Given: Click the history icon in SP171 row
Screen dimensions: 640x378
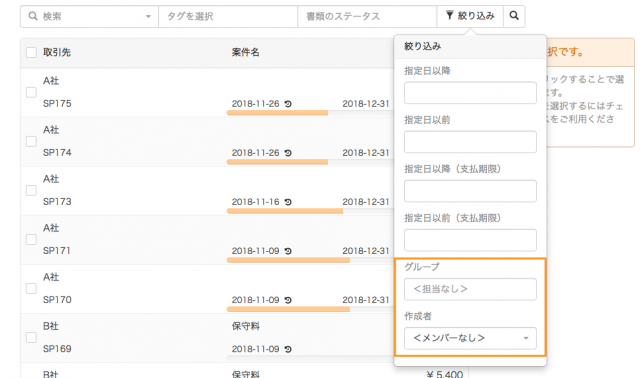Looking at the screenshot, I should pyautogui.click(x=288, y=251).
